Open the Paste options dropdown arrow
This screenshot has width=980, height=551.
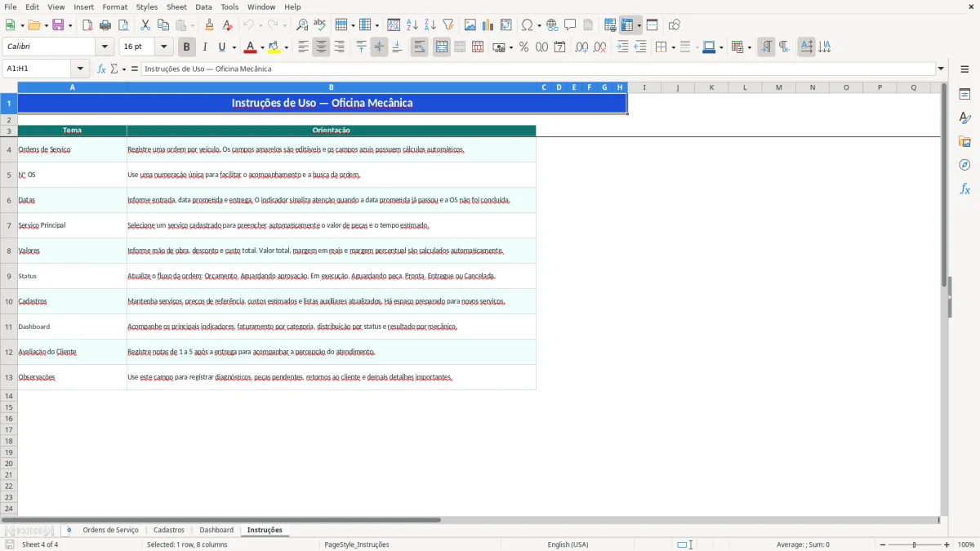tap(193, 25)
